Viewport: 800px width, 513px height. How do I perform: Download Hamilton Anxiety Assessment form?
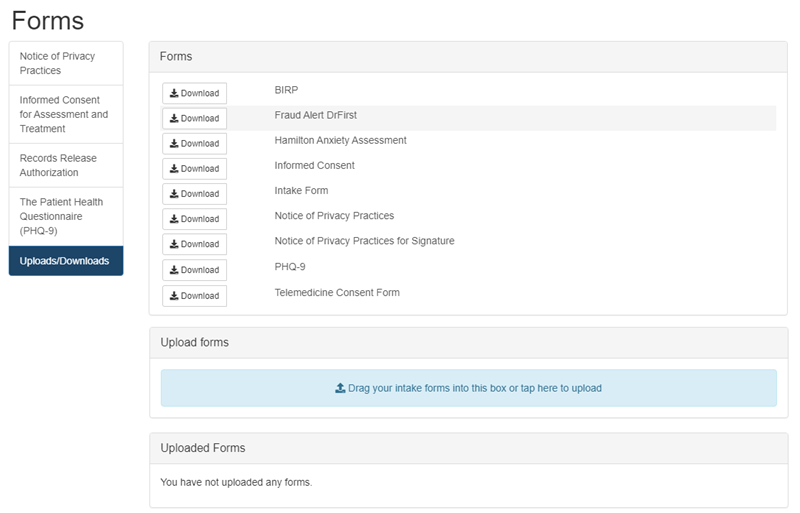coord(195,143)
